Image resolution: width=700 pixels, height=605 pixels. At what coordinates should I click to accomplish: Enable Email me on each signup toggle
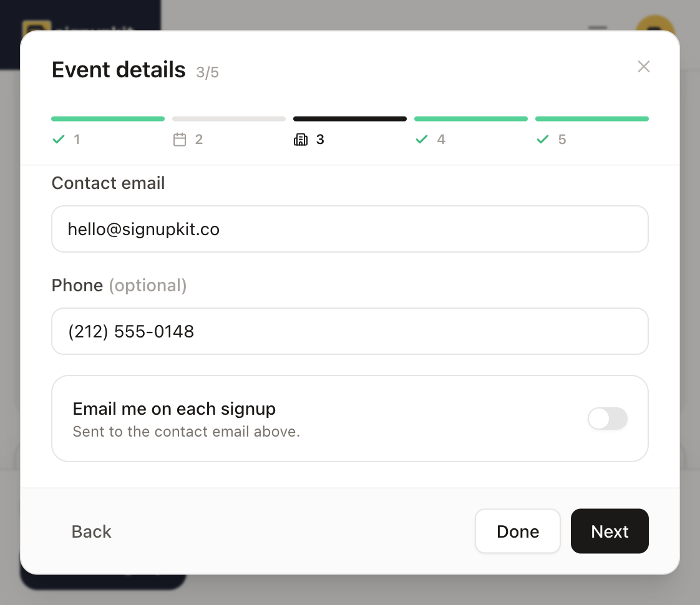click(x=608, y=419)
